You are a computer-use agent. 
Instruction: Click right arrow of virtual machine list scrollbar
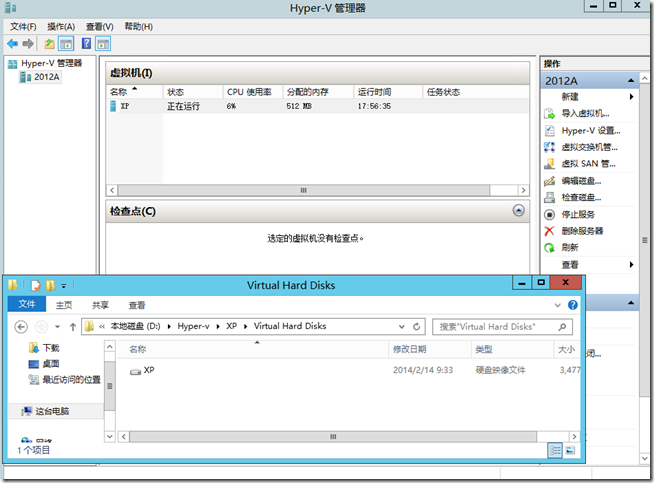(523, 190)
